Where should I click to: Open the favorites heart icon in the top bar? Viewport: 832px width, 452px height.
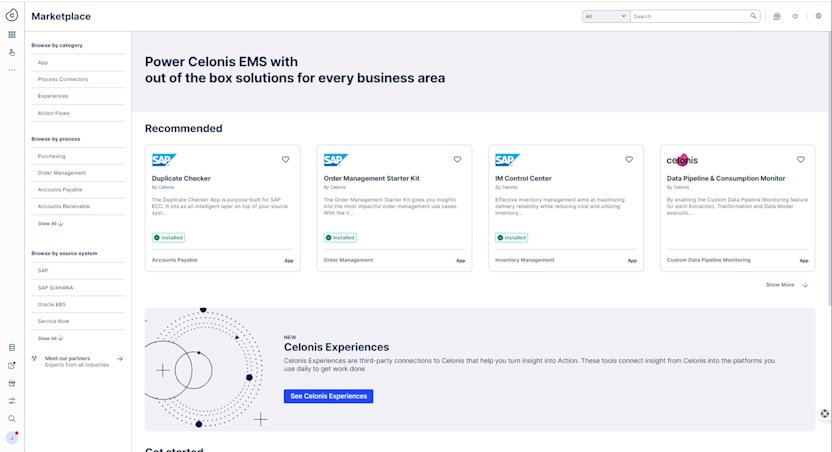[x=795, y=16]
